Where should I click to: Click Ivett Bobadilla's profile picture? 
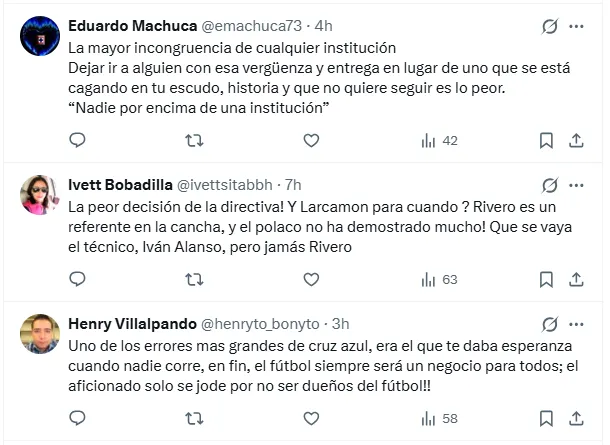40,195
